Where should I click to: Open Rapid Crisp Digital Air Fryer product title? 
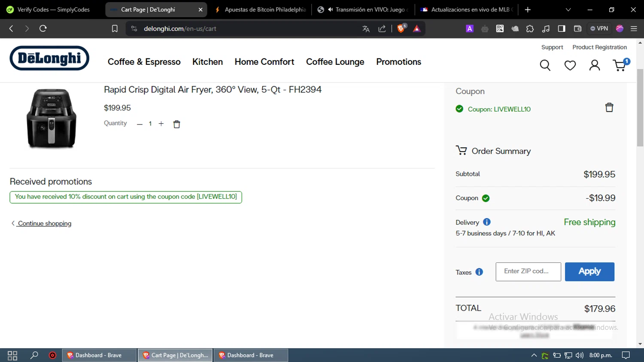coord(213,90)
